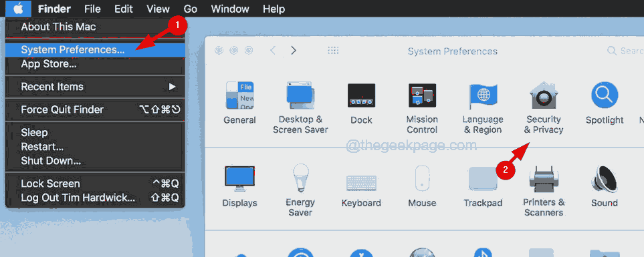This screenshot has width=644, height=257.
Task: Show all preferences grid button
Action: pyautogui.click(x=332, y=51)
